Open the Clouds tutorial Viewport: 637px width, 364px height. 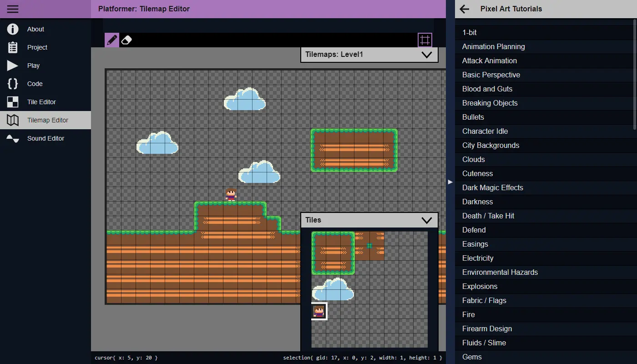click(473, 159)
